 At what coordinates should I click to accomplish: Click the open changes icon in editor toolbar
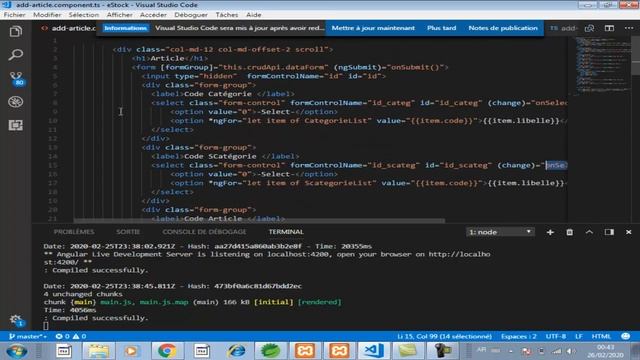(589, 28)
